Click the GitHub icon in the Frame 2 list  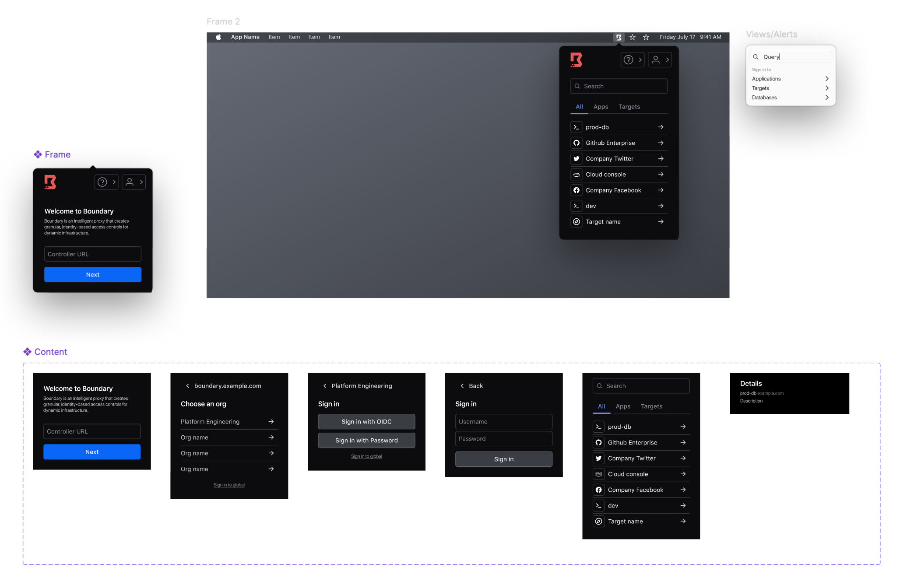click(x=577, y=143)
